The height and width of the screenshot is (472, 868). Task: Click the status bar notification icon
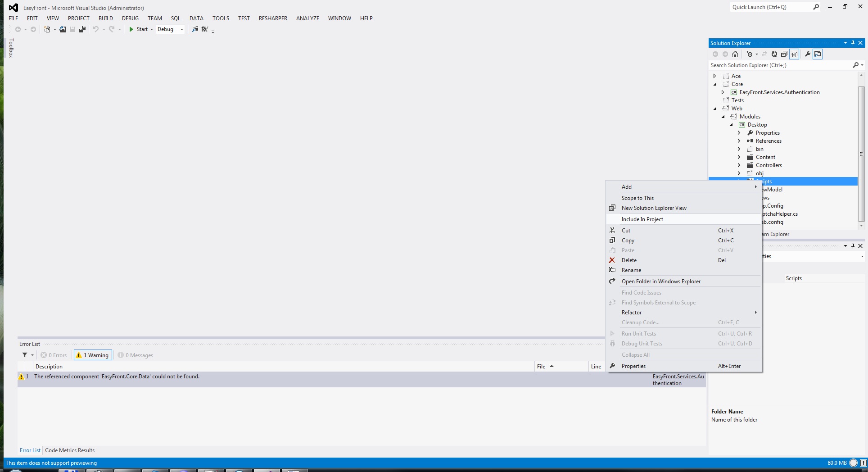[x=863, y=463]
